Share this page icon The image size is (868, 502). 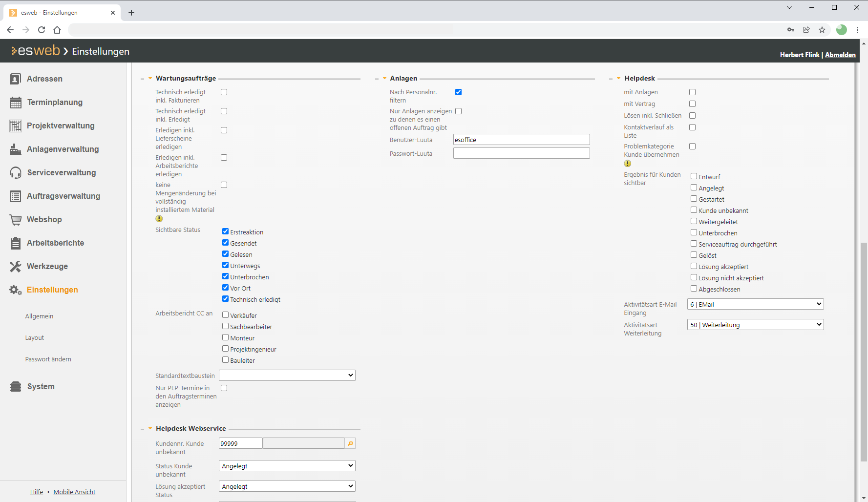coord(806,30)
